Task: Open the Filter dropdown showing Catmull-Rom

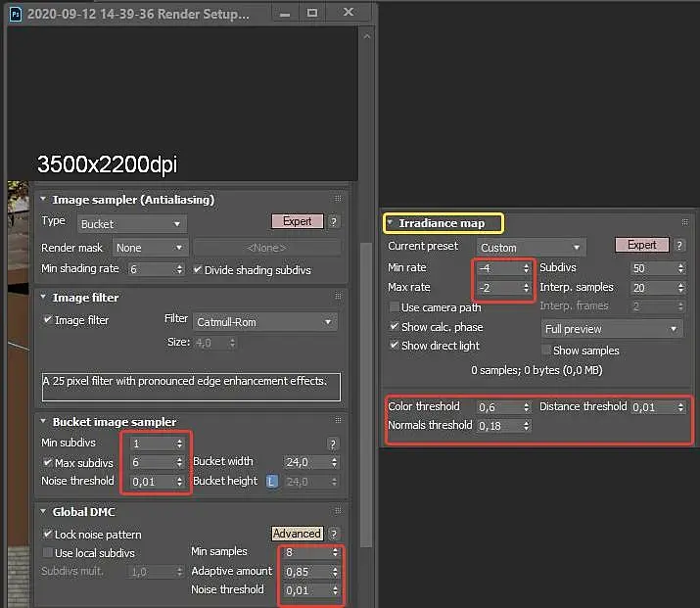Action: 265,322
